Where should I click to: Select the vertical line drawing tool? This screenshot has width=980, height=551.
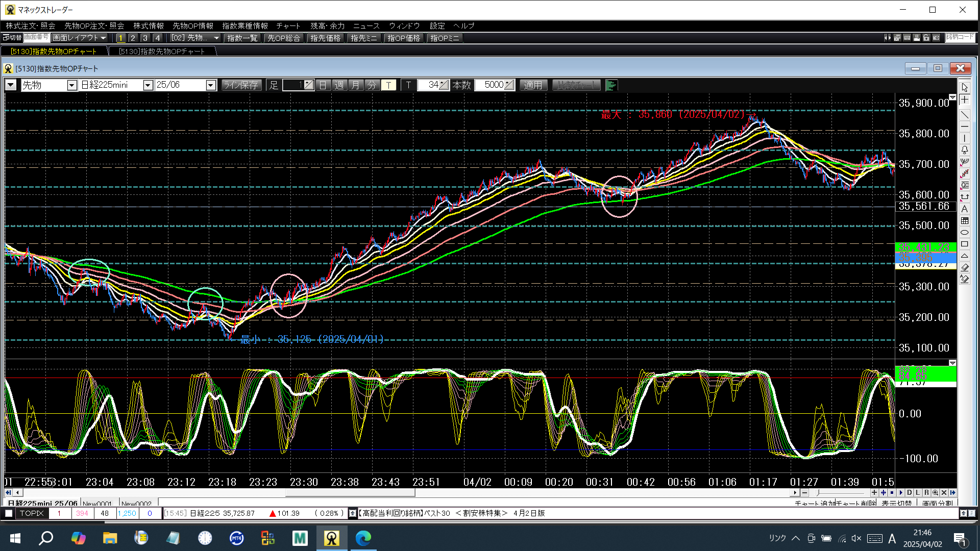[964, 138]
